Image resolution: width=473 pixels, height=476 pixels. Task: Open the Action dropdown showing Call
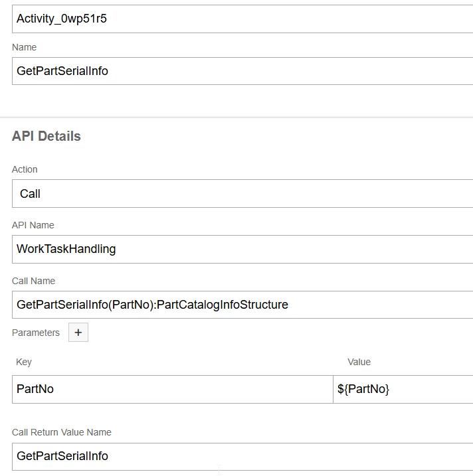click(x=242, y=194)
